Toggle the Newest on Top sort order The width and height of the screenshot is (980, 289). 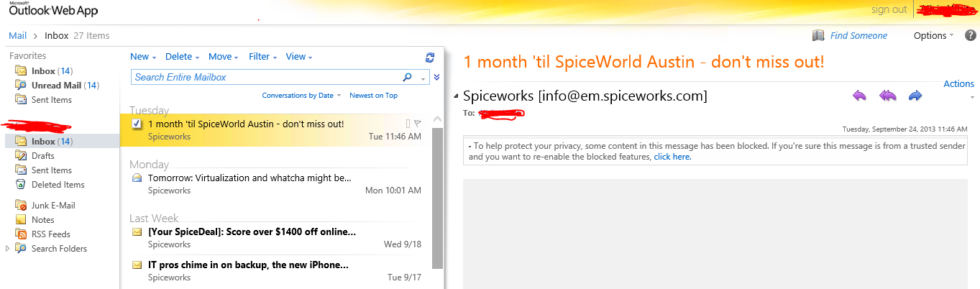[373, 96]
